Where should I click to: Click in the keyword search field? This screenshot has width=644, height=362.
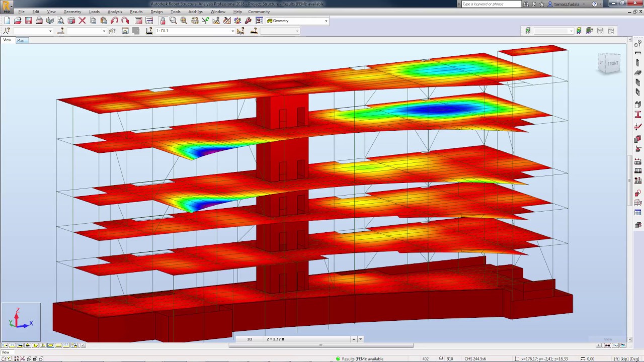pos(491,4)
